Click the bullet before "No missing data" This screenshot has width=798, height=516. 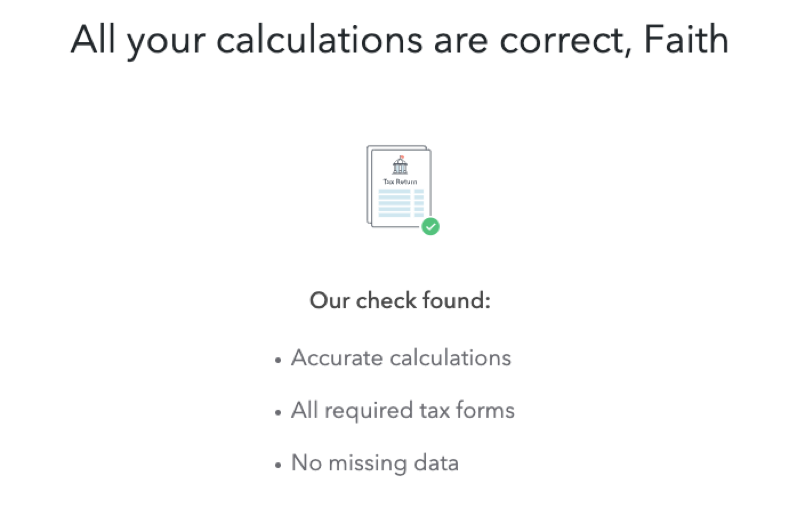[x=278, y=465]
